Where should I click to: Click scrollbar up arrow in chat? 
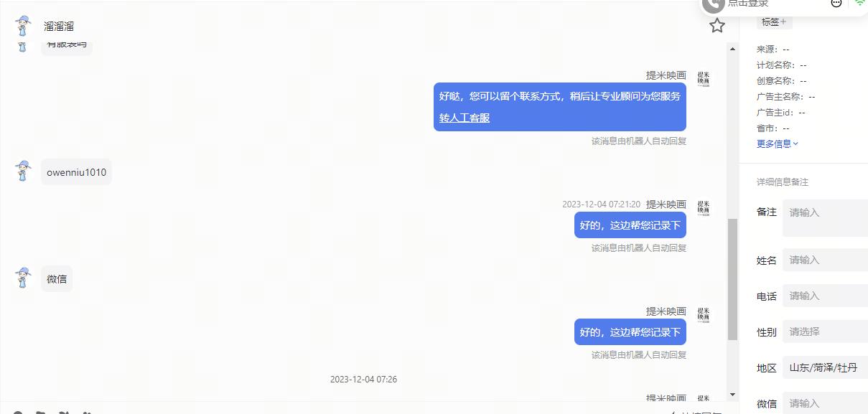pyautogui.click(x=732, y=49)
